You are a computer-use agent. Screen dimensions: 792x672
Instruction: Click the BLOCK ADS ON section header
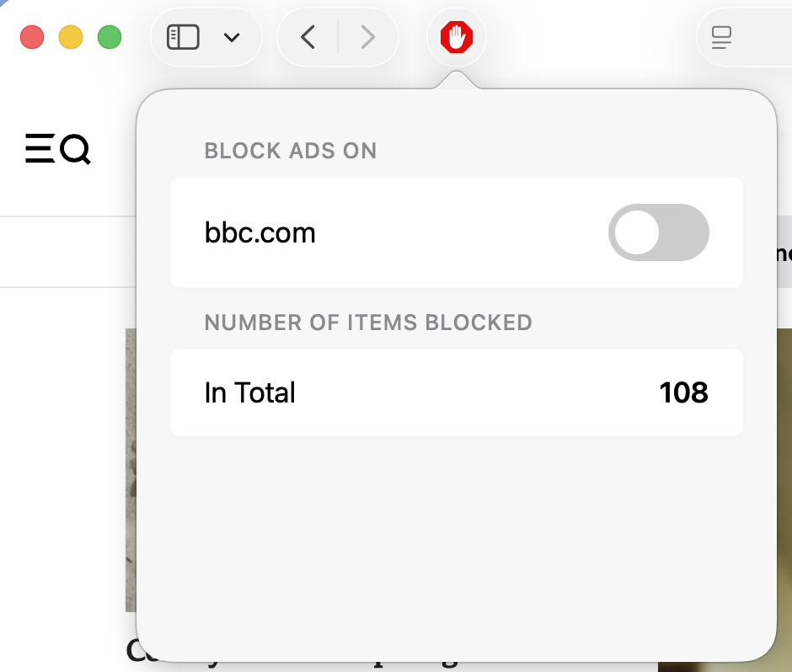pyautogui.click(x=290, y=151)
